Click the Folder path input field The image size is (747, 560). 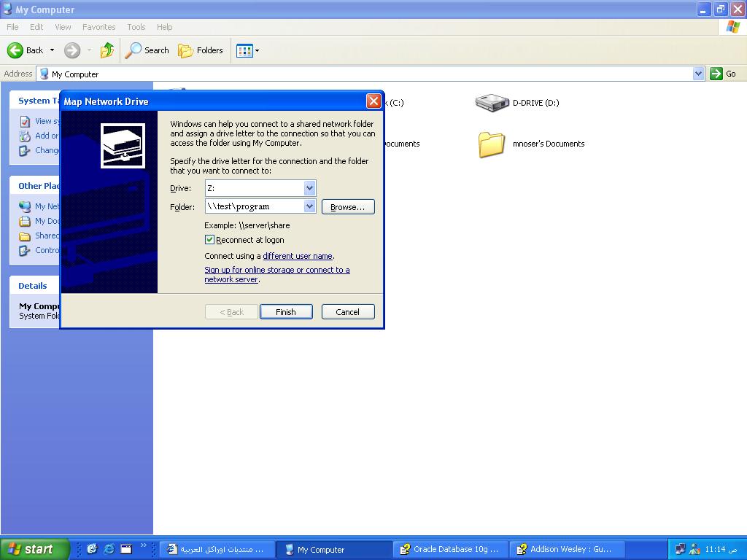254,206
